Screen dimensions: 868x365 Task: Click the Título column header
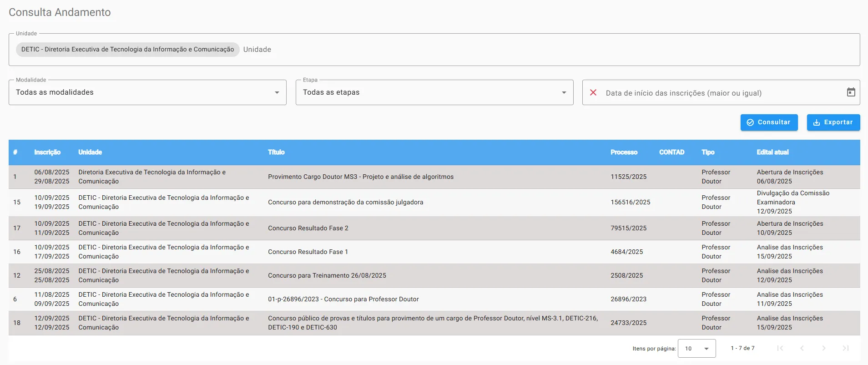click(x=276, y=152)
